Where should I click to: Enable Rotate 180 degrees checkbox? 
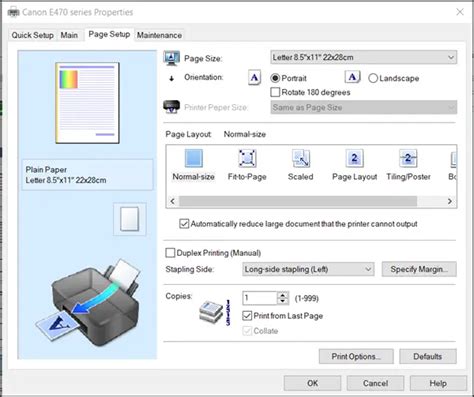click(x=275, y=92)
